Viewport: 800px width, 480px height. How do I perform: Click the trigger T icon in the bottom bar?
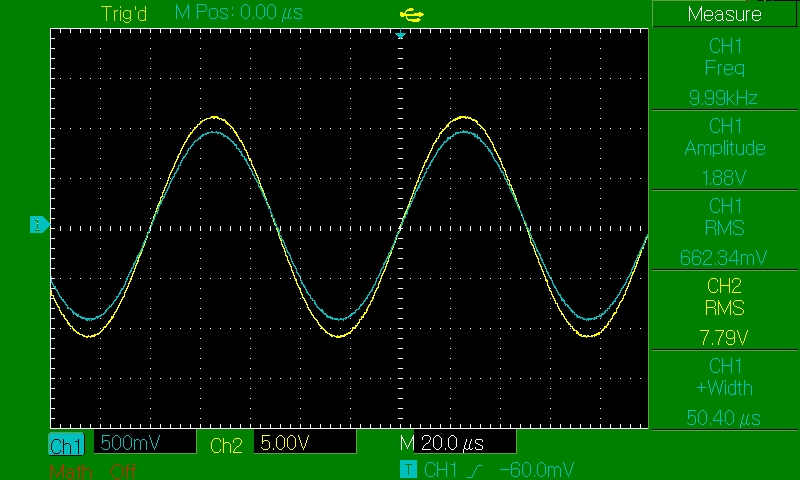coord(407,469)
